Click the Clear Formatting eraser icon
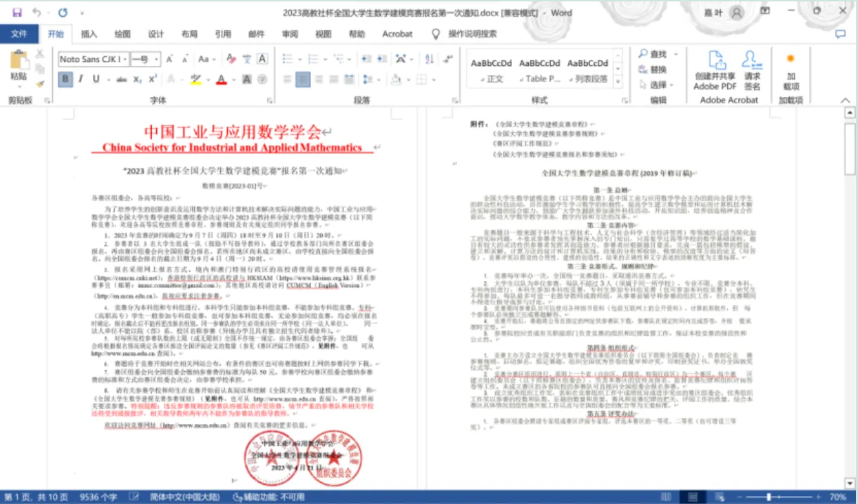Image resolution: width=858 pixels, height=504 pixels. pos(230,59)
